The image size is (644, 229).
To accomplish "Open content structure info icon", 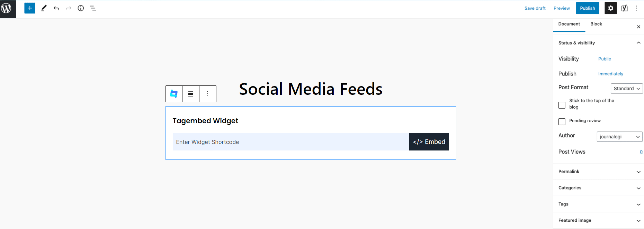I will point(81,8).
